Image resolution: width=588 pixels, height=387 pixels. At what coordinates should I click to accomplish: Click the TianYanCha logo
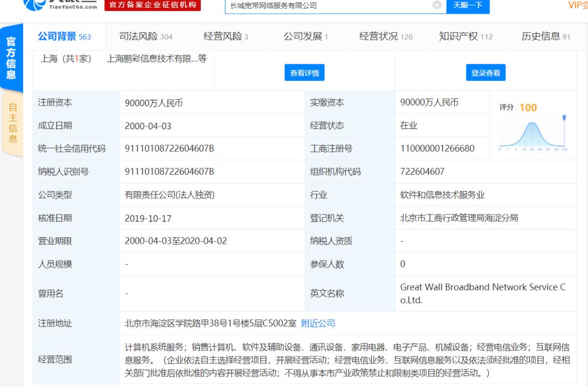[x=60, y=5]
